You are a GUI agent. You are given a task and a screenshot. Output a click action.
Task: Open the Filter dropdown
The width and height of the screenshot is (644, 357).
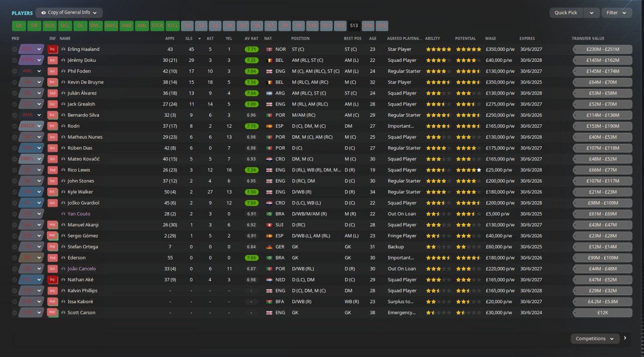[x=617, y=13]
